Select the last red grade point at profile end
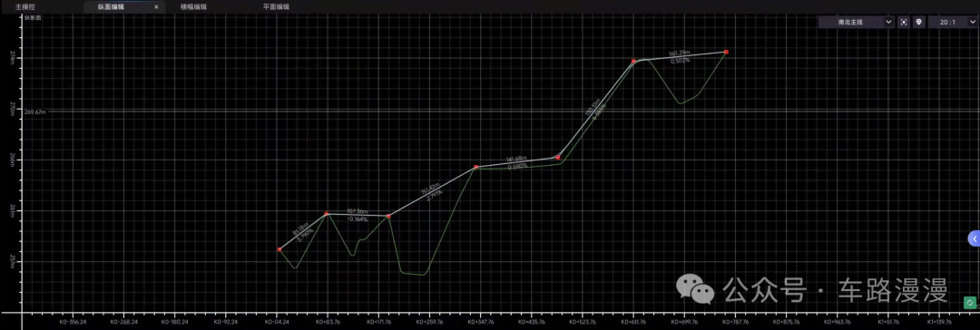This screenshot has width=980, height=330. [726, 52]
